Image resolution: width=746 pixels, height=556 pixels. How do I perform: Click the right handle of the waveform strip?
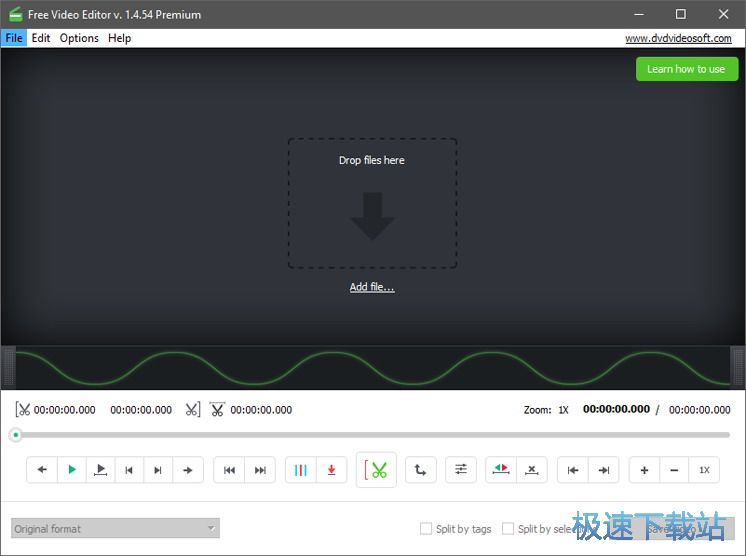coord(737,367)
